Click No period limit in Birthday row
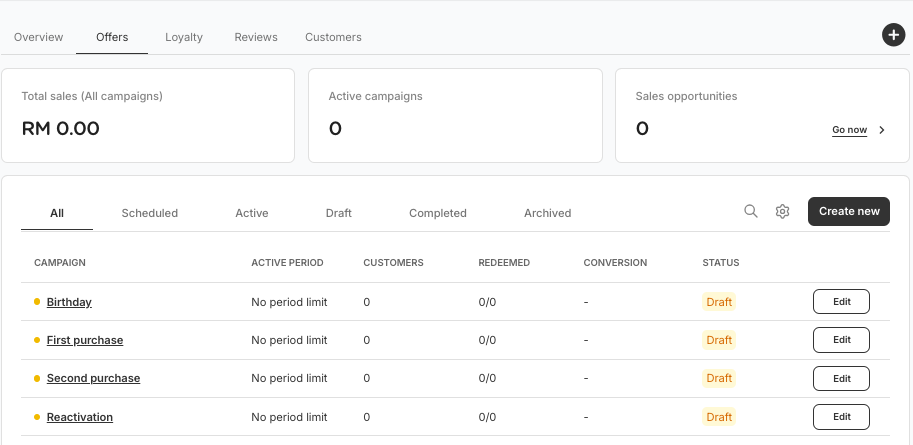 [289, 302]
